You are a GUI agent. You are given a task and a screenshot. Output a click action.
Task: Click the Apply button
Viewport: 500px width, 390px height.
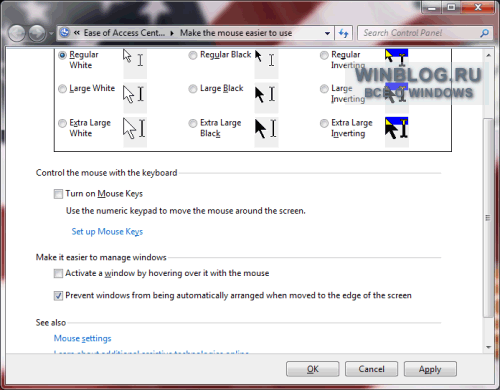click(430, 369)
